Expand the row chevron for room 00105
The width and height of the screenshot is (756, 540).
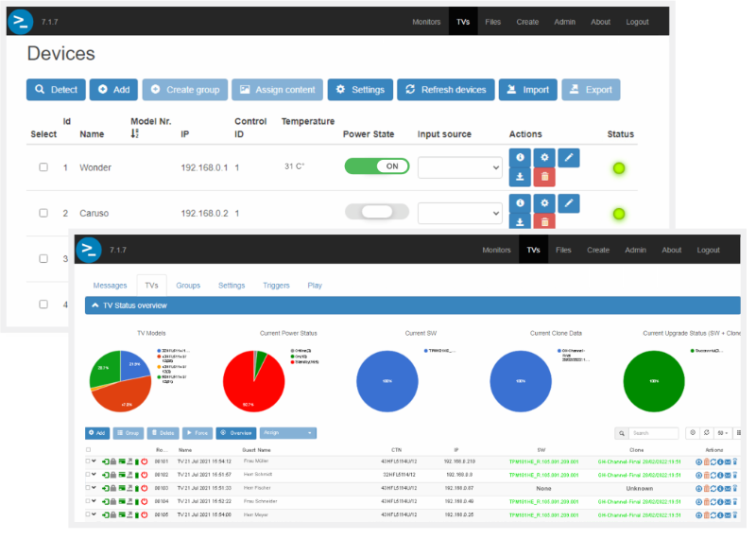[94, 514]
